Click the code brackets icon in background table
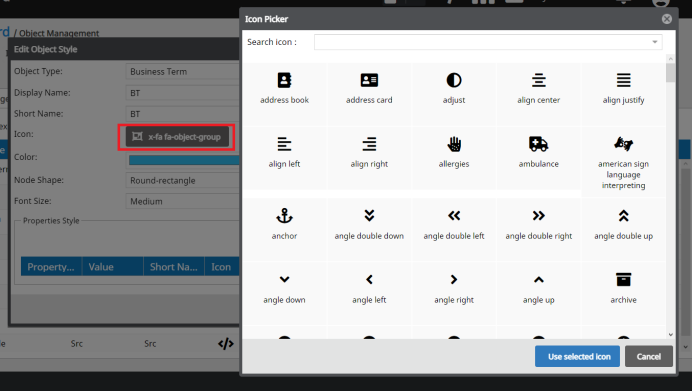 (x=226, y=344)
